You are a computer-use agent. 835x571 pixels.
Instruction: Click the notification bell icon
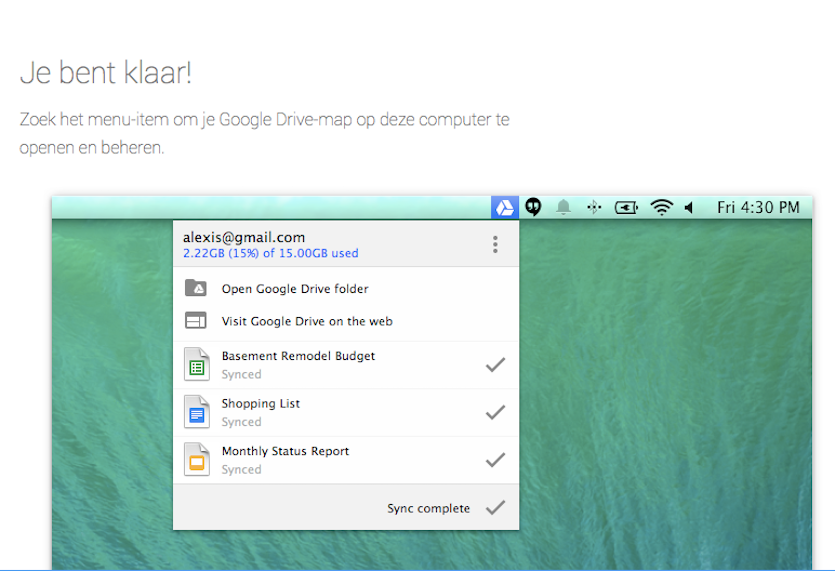click(x=563, y=207)
